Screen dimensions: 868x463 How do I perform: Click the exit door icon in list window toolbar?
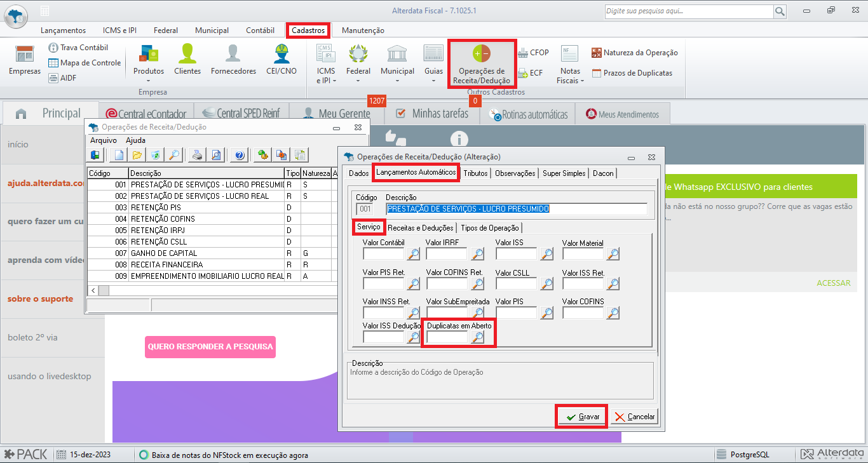tap(95, 154)
